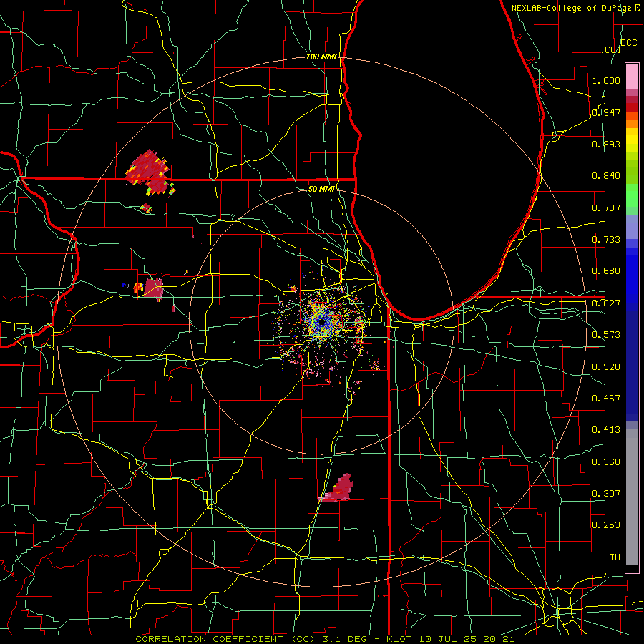Click the large storm cell northwest of the radar

pyautogui.click(x=148, y=172)
